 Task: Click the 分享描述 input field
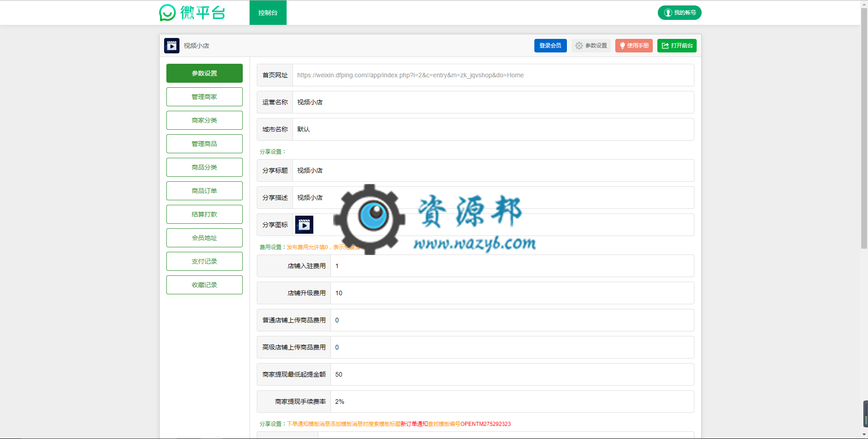pyautogui.click(x=493, y=198)
